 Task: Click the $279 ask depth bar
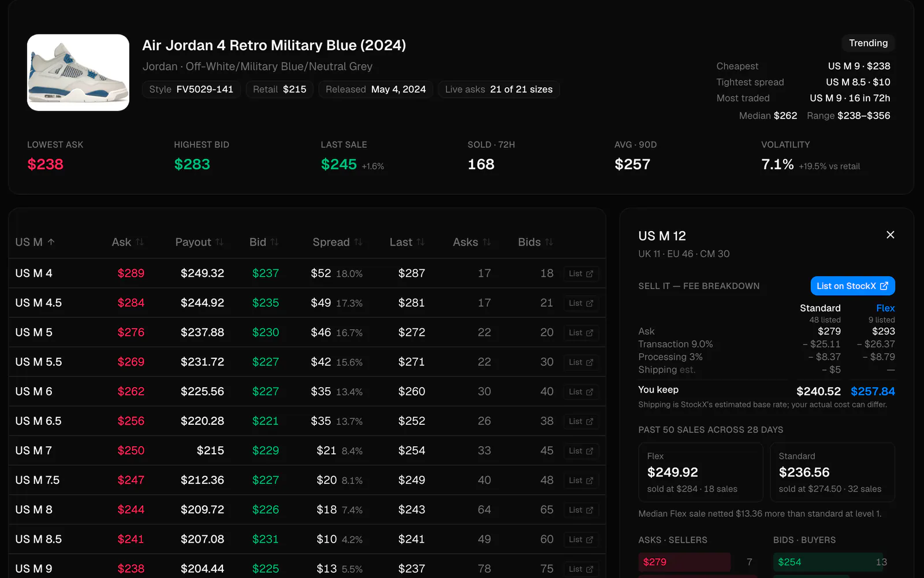click(684, 562)
